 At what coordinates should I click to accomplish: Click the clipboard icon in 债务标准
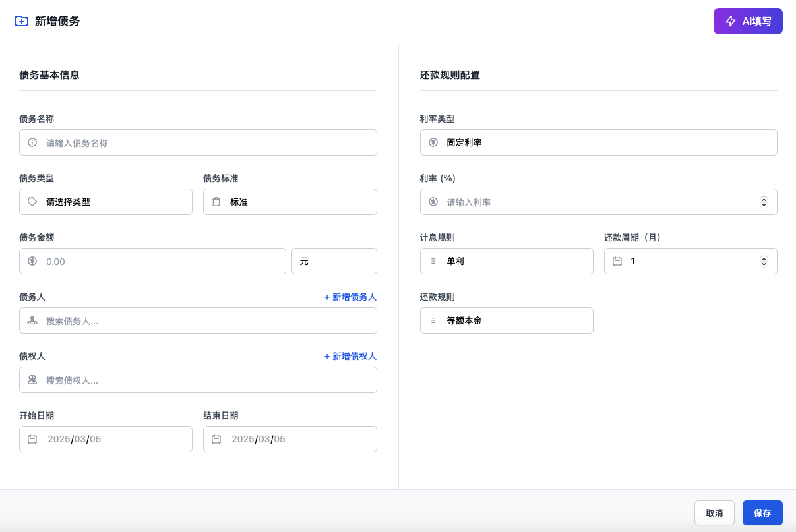pos(216,202)
